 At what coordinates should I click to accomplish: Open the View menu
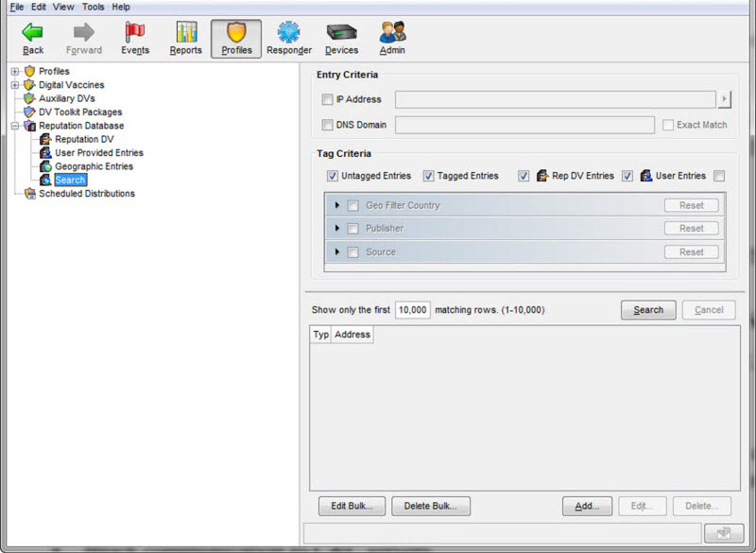[62, 7]
